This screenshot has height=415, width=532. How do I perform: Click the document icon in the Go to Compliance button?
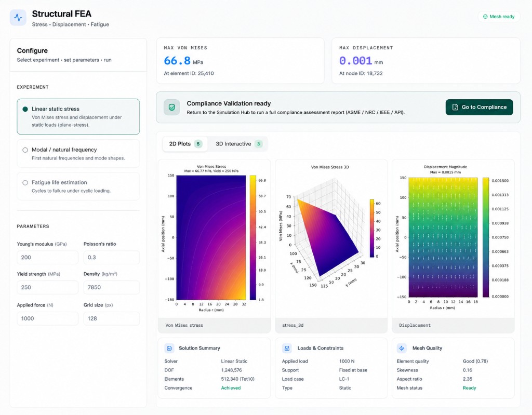click(455, 107)
